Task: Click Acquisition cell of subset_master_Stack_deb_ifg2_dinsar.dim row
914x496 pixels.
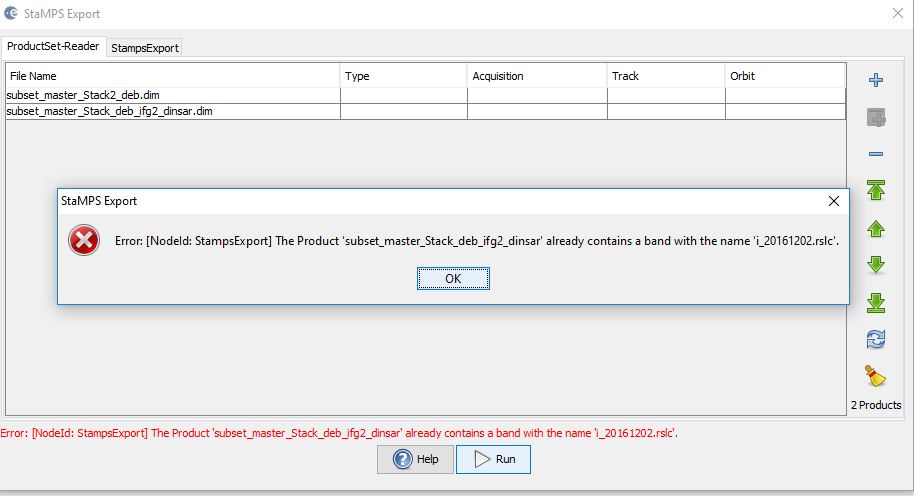Action: point(537,111)
